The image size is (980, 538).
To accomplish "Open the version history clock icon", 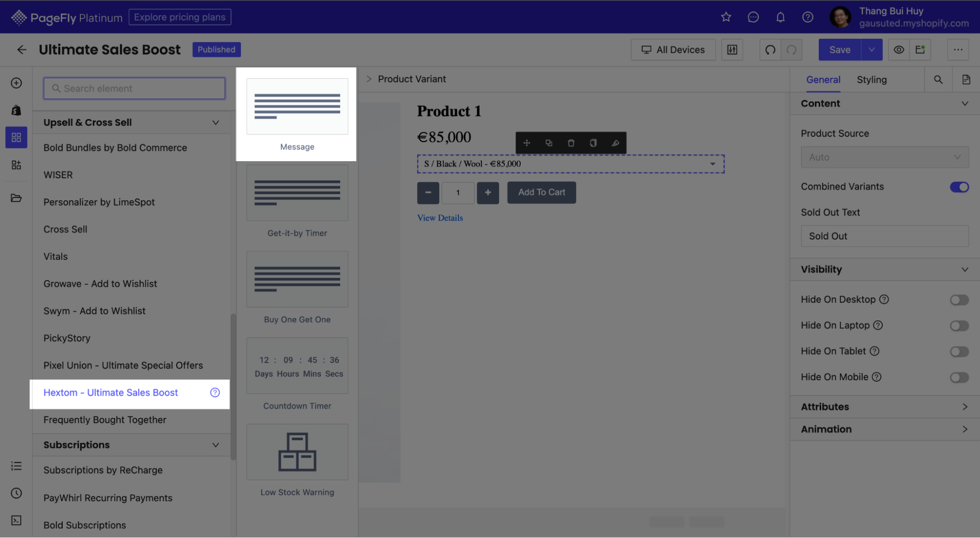I will pyautogui.click(x=16, y=493).
